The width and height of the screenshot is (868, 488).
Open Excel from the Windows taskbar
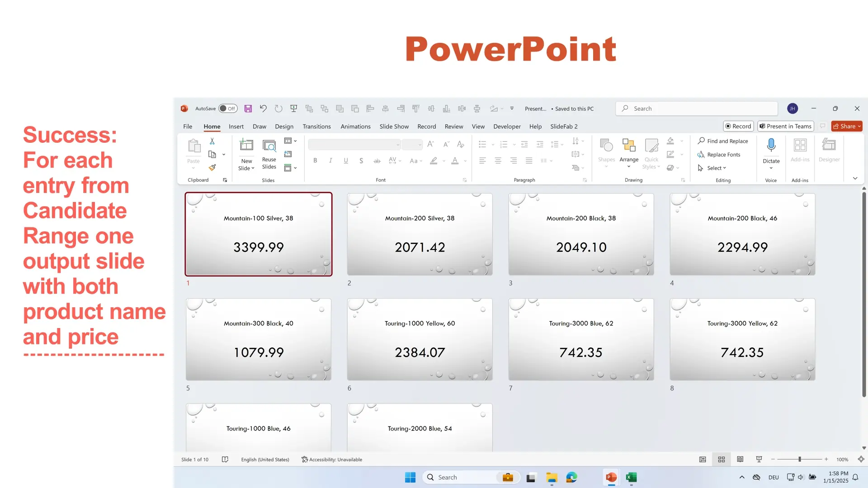[x=631, y=477]
